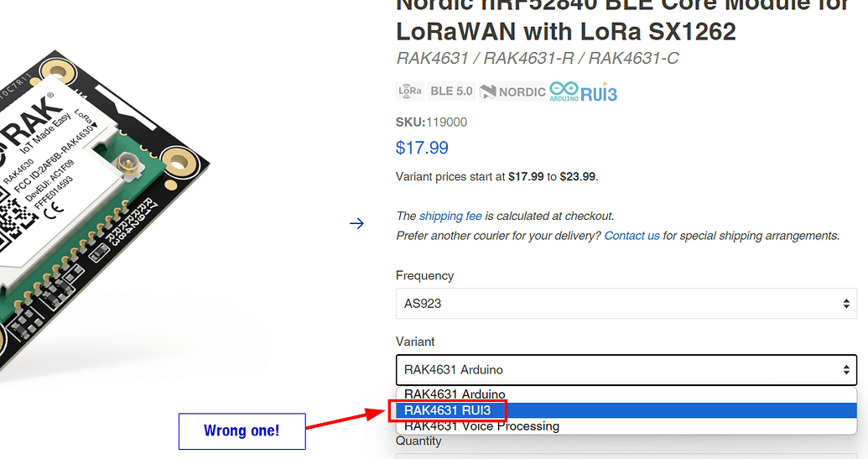
Task: Click the 'Wrong one!' annotation box
Action: click(242, 431)
